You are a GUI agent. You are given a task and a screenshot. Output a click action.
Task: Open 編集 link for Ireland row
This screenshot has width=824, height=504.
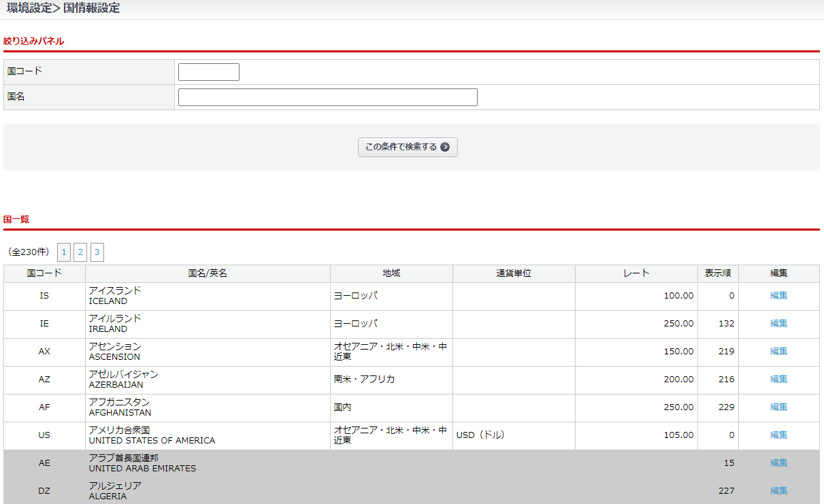pos(778,324)
